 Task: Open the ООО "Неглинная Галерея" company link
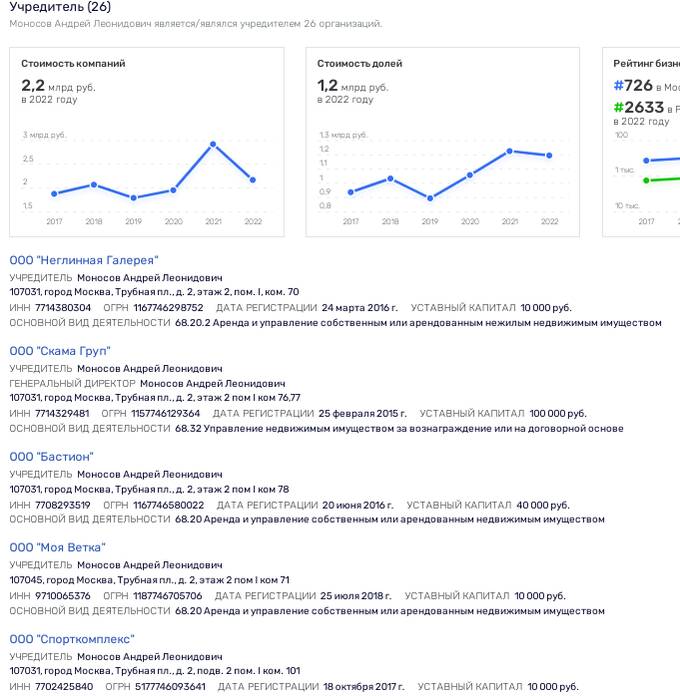click(x=84, y=261)
